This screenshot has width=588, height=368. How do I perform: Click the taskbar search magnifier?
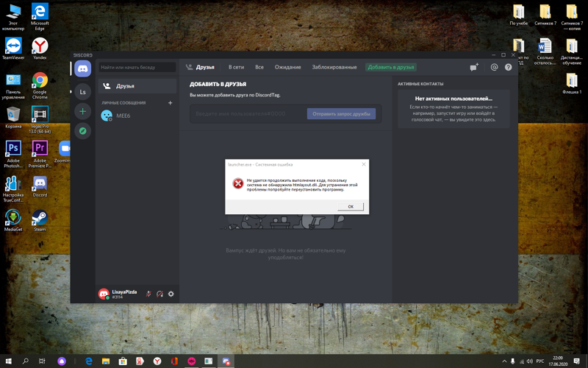tap(25, 361)
